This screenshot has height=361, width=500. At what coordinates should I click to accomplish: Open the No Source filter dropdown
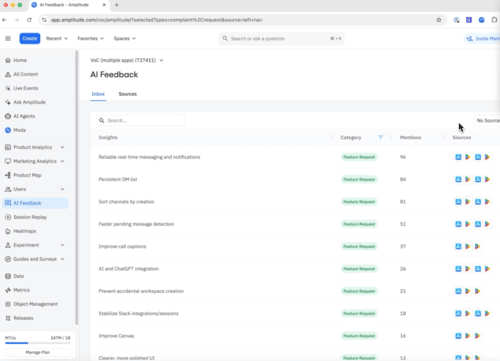pyautogui.click(x=487, y=121)
